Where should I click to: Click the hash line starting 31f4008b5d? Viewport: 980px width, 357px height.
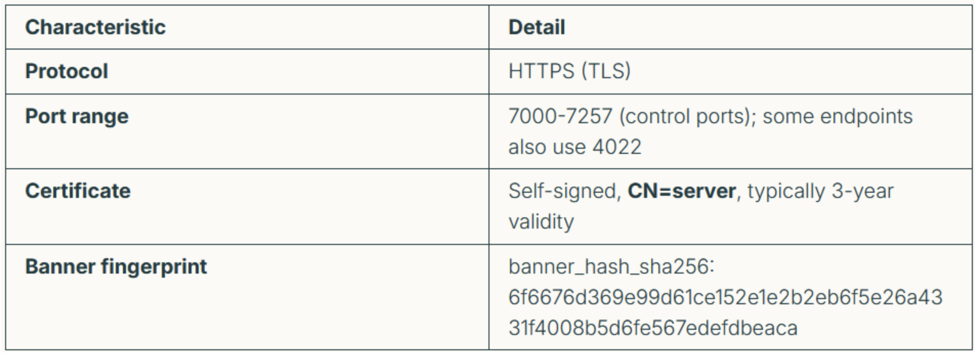[653, 328]
